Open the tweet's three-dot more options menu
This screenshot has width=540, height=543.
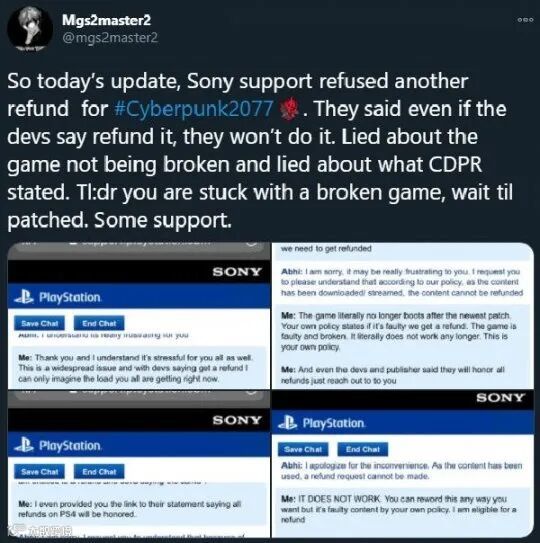coord(525,20)
